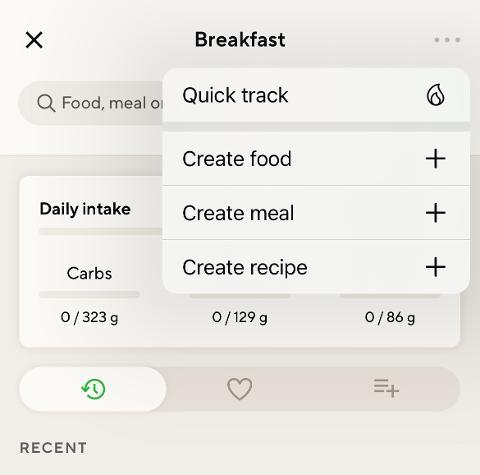480x475 pixels.
Task: Close the Breakfast screen with X icon
Action: pos(34,40)
